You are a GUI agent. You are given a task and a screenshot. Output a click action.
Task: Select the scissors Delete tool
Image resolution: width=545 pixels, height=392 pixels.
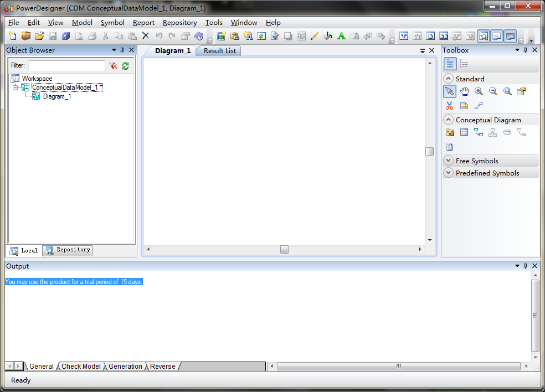[449, 106]
